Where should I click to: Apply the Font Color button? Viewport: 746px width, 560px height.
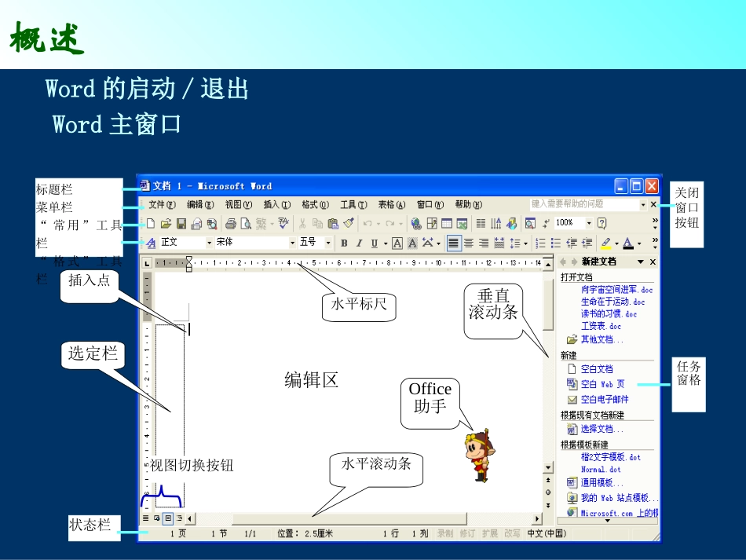(x=628, y=243)
